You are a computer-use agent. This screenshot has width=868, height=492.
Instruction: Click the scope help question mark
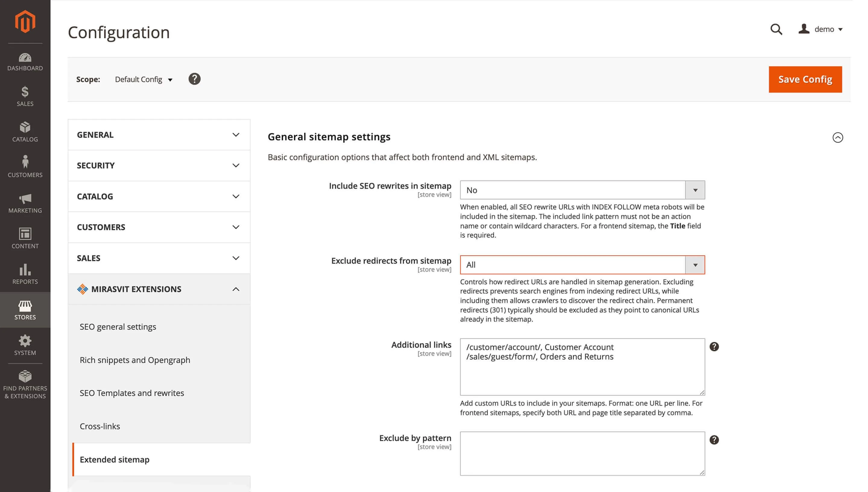[195, 79]
